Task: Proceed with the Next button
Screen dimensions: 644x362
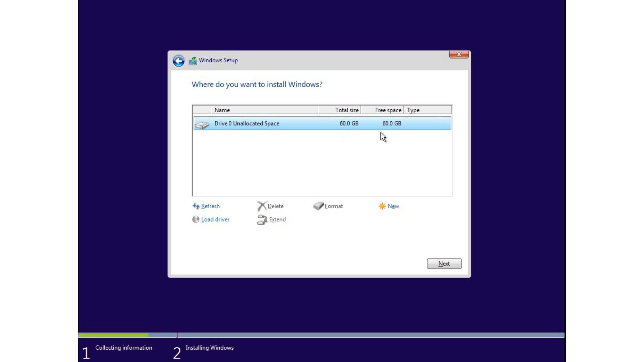Action: pyautogui.click(x=444, y=264)
